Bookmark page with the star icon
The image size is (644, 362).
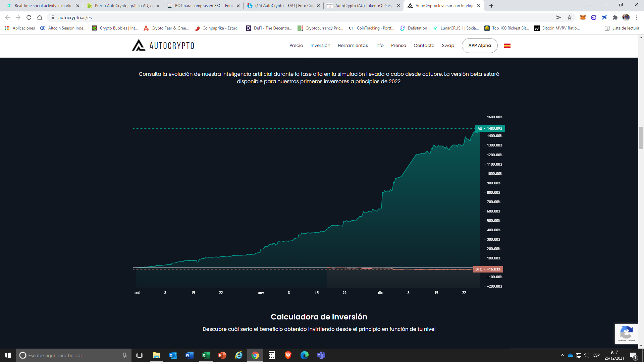(x=570, y=17)
